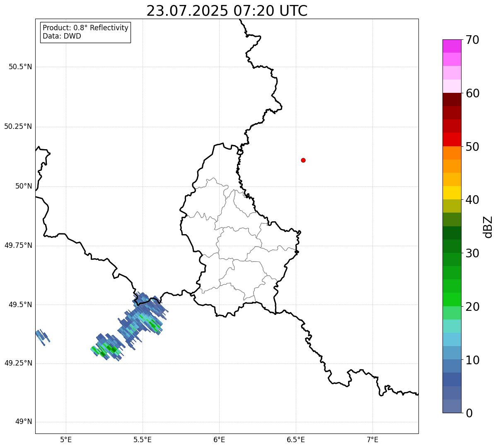Click the Product: 0.8° Reflectivity label

pyautogui.click(x=86, y=28)
